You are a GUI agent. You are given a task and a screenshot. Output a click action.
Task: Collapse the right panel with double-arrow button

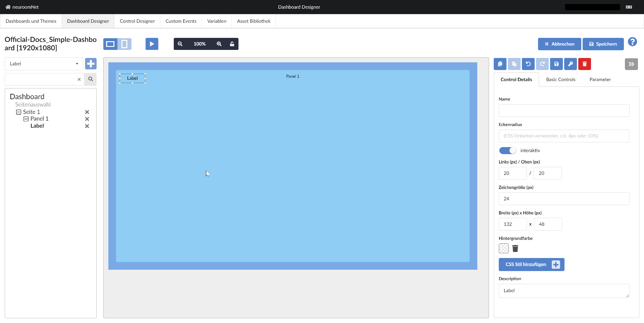pyautogui.click(x=632, y=64)
